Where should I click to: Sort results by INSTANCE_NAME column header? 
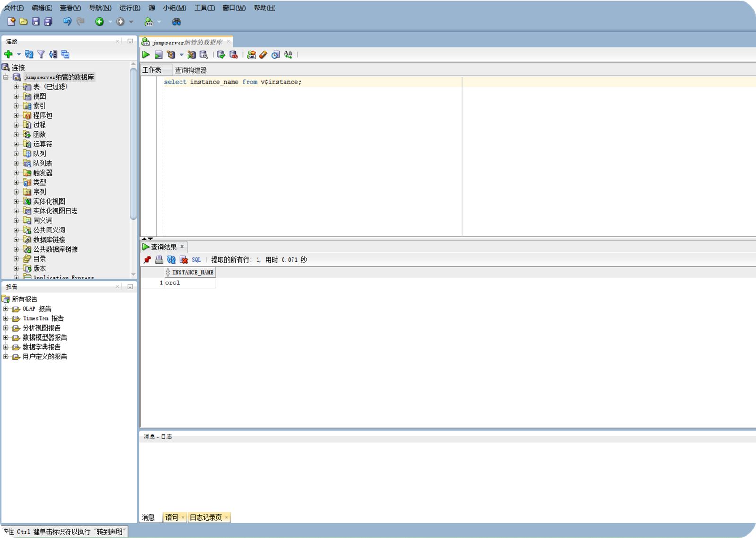[191, 272]
